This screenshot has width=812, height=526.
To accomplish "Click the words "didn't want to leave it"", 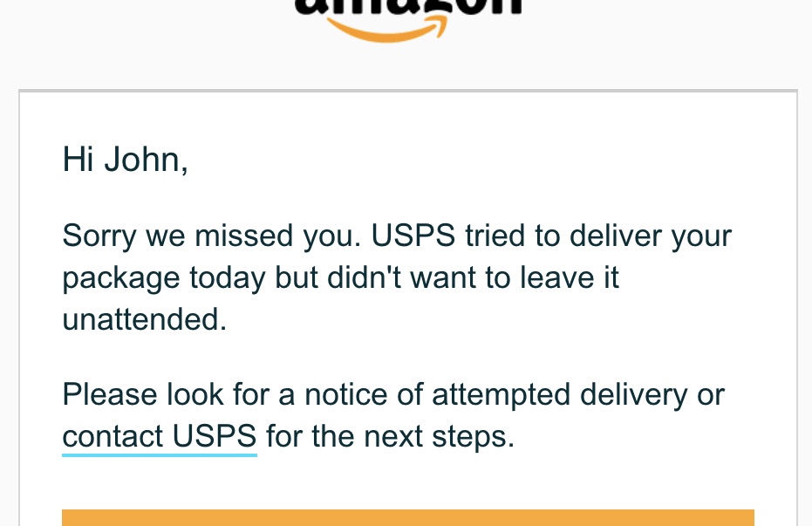I will (474, 278).
